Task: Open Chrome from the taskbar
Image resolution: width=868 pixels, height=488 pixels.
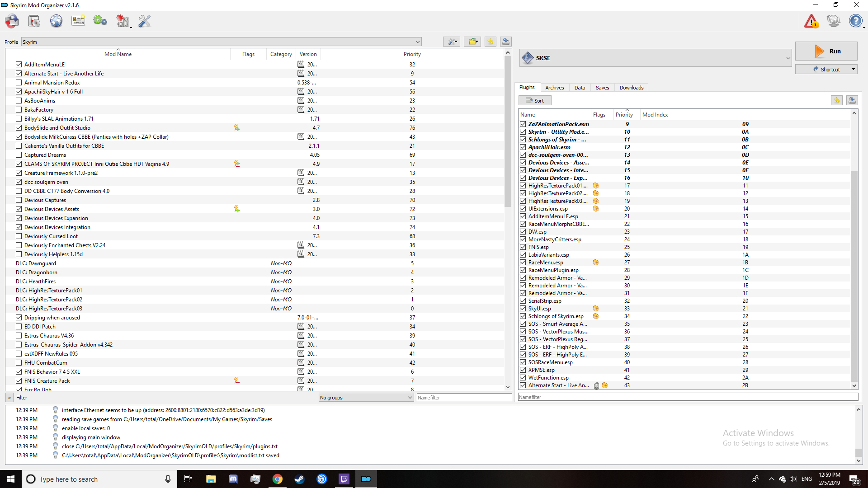Action: pyautogui.click(x=278, y=479)
